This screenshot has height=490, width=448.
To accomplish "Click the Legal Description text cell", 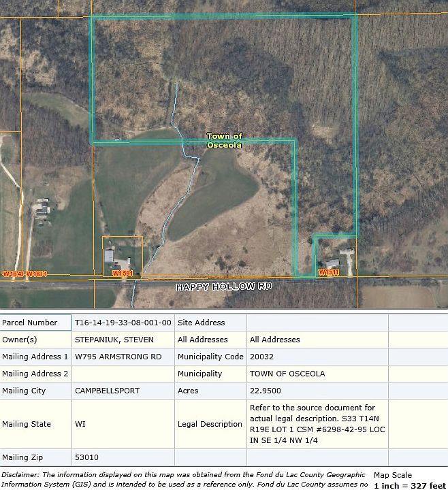I will coord(318,424).
